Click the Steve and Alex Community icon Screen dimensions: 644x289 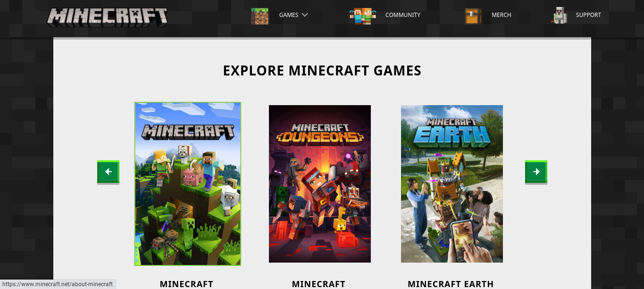click(x=362, y=16)
